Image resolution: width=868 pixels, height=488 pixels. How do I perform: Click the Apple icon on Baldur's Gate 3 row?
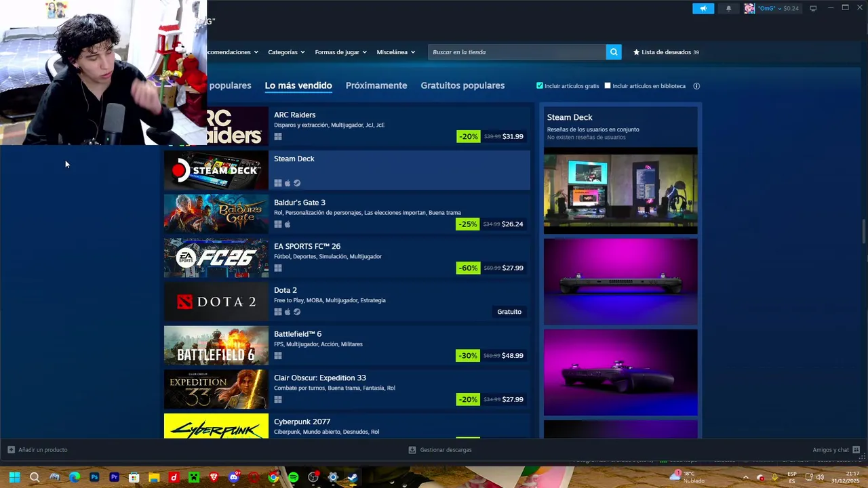[288, 224]
